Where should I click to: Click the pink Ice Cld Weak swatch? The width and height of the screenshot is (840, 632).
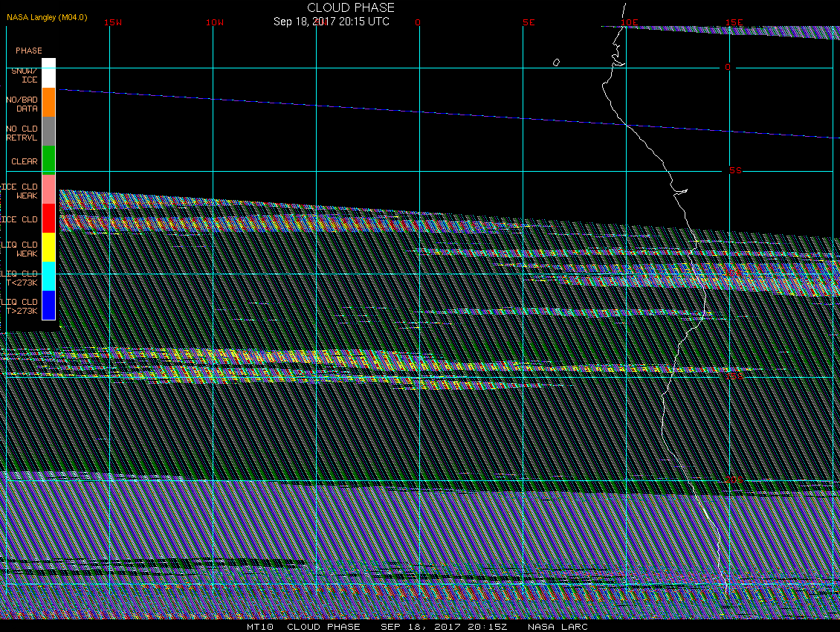[49, 189]
